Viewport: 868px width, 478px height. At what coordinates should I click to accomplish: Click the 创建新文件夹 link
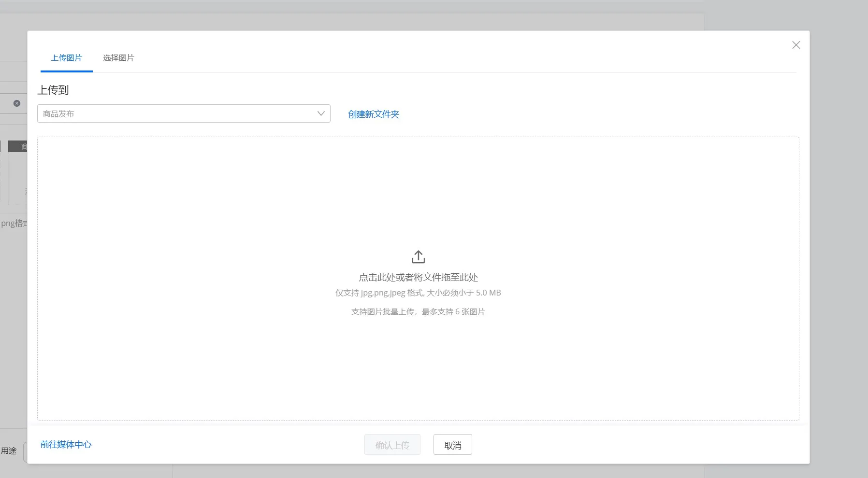(374, 114)
